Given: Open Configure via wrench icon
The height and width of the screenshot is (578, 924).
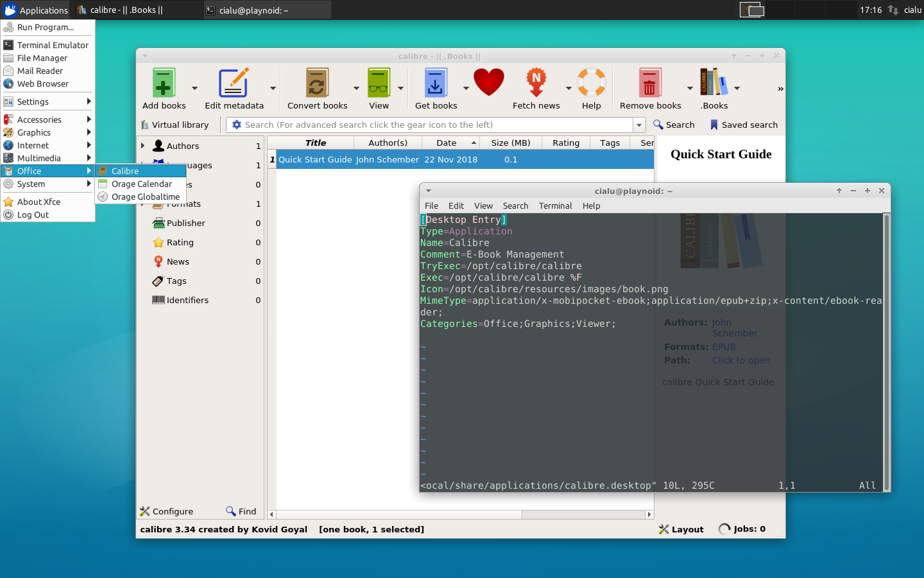Looking at the screenshot, I should click(x=167, y=511).
